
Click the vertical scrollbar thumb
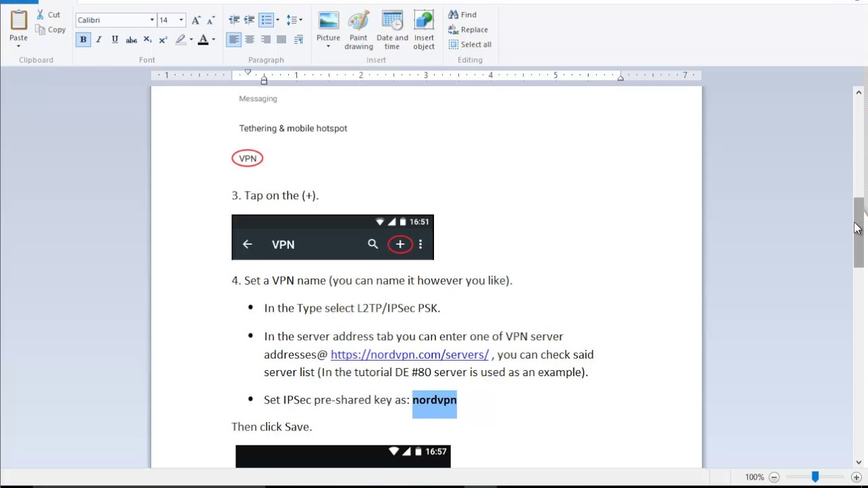(859, 232)
